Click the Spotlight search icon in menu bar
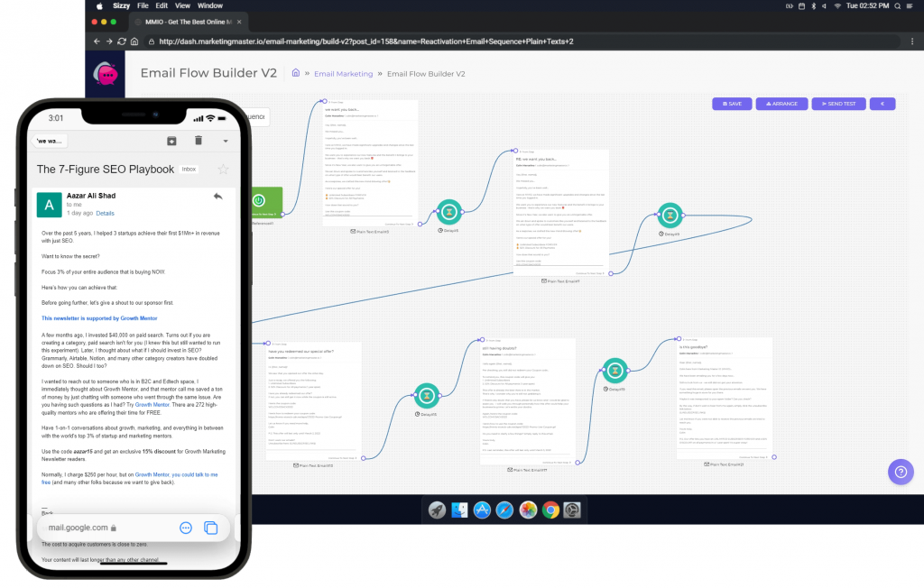 coord(898,6)
